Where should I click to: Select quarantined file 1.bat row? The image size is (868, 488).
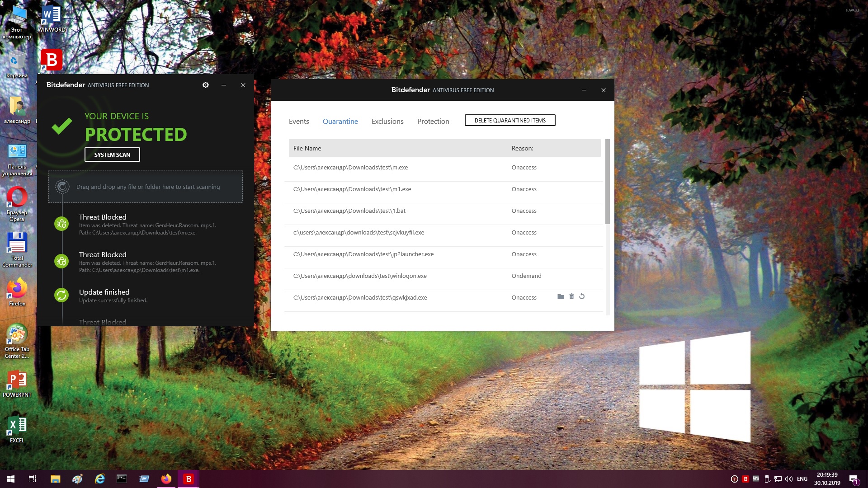click(349, 211)
